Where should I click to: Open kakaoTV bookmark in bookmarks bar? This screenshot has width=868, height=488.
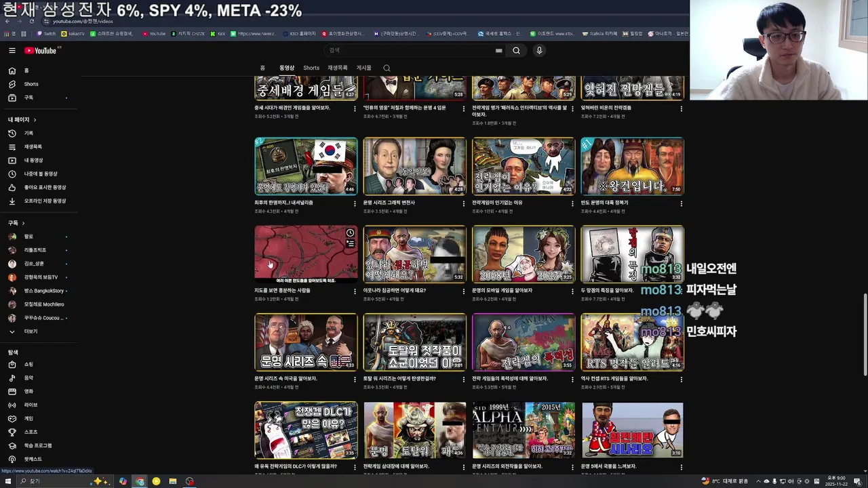(x=73, y=33)
